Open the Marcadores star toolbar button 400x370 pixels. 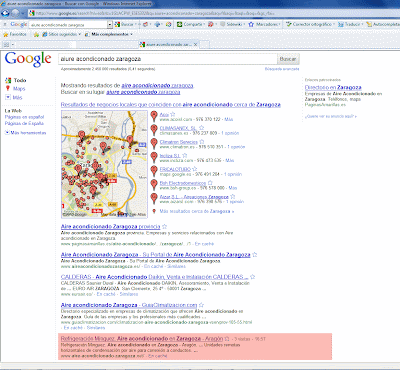[264, 24]
